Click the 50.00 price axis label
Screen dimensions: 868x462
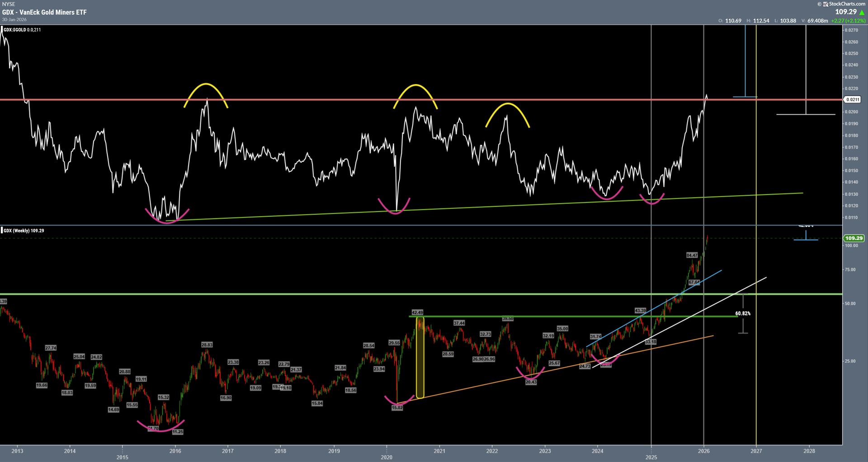pos(850,303)
